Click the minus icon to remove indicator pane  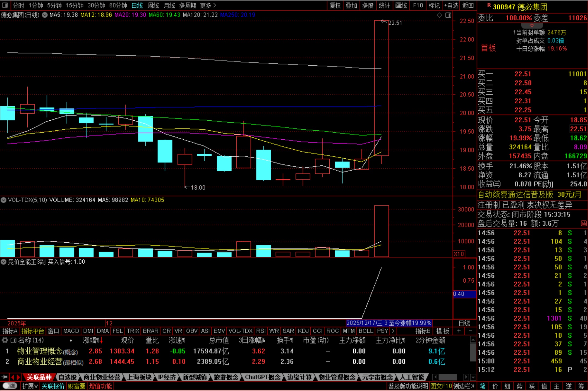coord(470,331)
